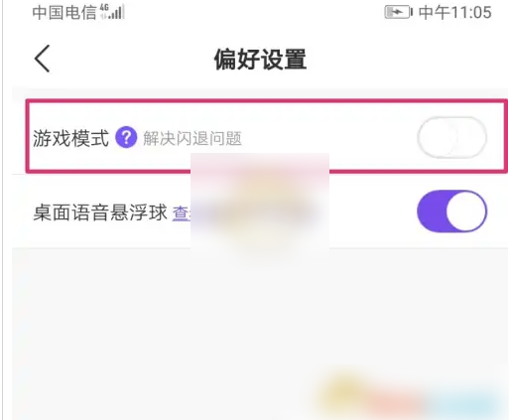
Task: Tap the 中午11:05 clock
Action: pyautogui.click(x=455, y=13)
